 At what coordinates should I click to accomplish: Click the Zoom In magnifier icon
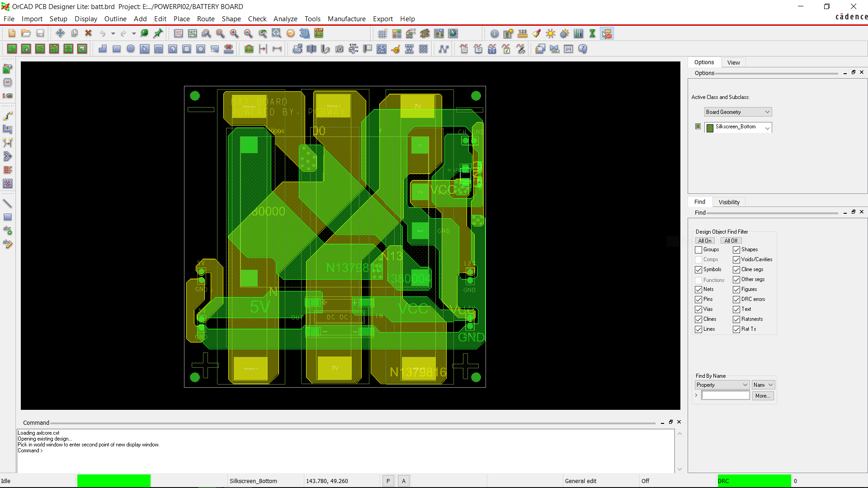(x=234, y=33)
